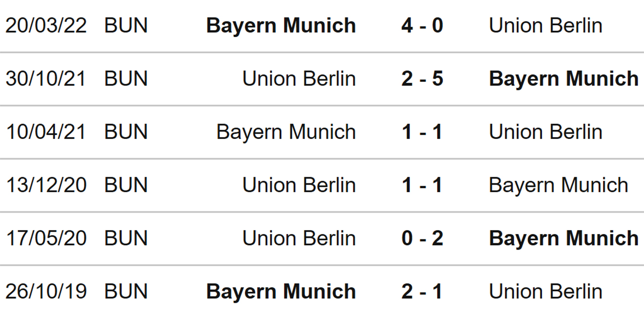644x317 pixels.
Task: Click home team Bayern Munich on 20/03/22
Action: [x=281, y=25]
